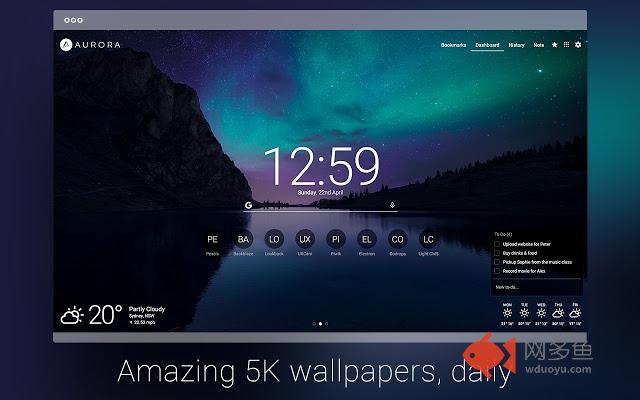Click the To-Do list header text
640x400 pixels.
503,234
